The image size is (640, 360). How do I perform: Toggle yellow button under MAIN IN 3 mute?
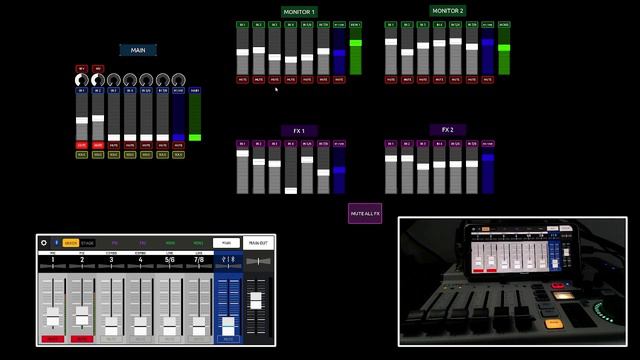114,155
